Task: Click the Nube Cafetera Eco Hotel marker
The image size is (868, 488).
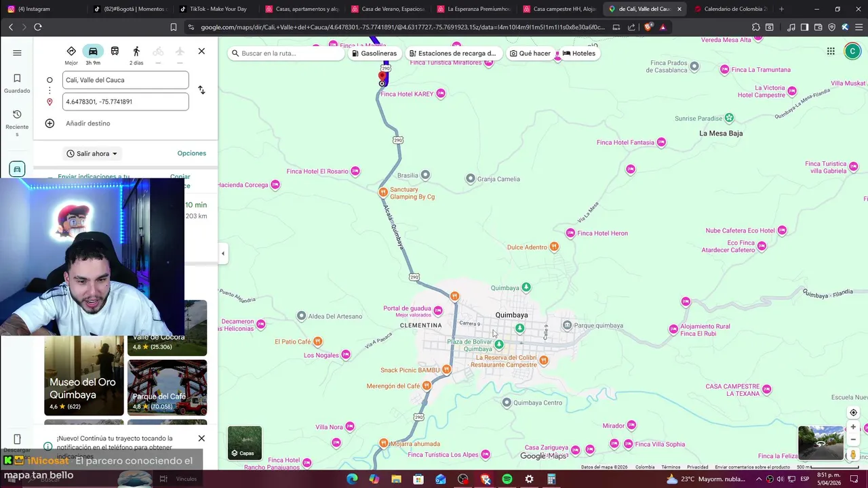Action: click(782, 230)
